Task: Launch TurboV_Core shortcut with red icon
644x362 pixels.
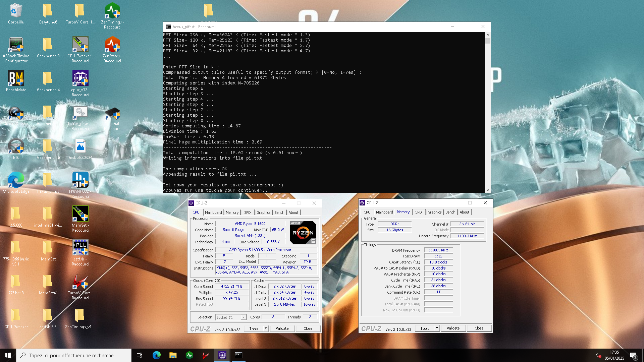Action: tap(80, 287)
